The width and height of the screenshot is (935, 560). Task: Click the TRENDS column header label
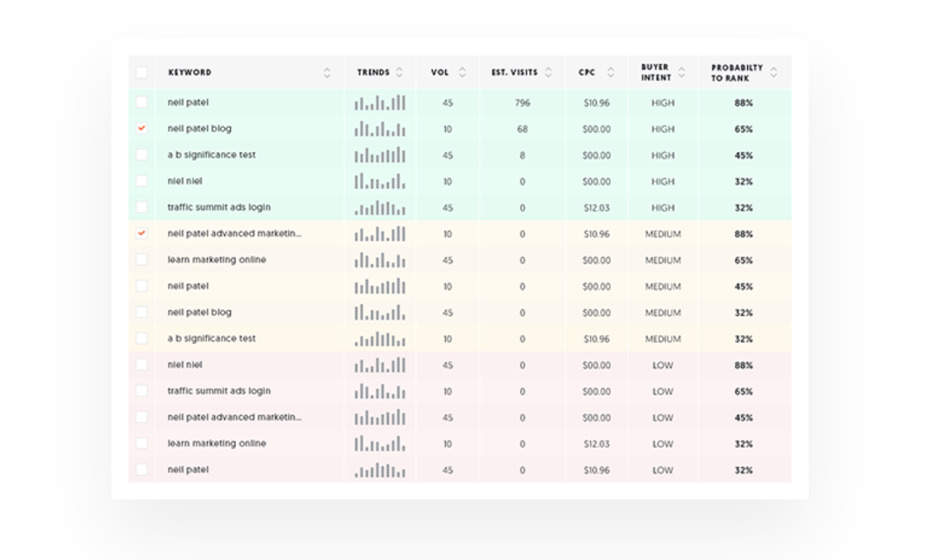[x=373, y=73]
